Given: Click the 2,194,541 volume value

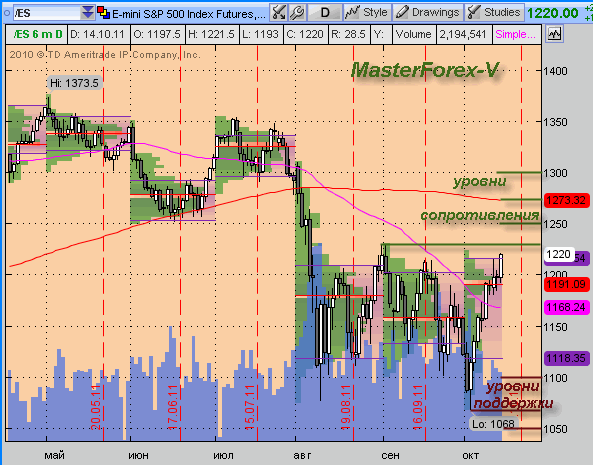Looking at the screenshot, I should [463, 34].
